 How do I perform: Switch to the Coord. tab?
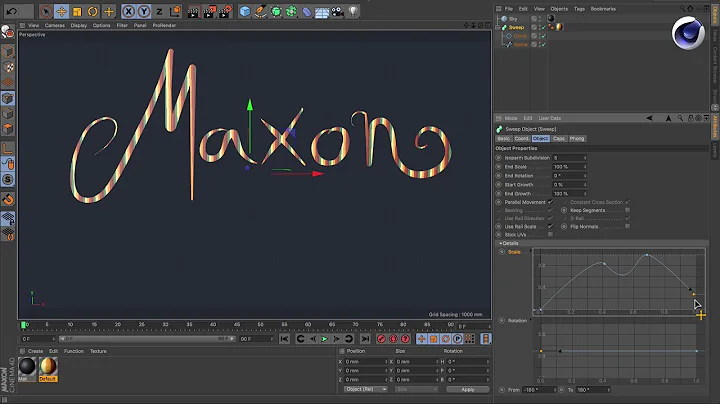point(521,139)
